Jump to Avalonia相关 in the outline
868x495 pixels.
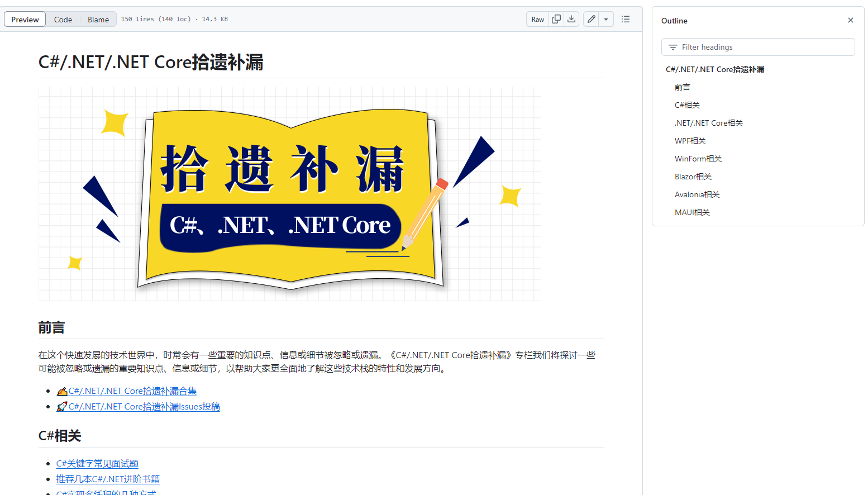point(697,194)
